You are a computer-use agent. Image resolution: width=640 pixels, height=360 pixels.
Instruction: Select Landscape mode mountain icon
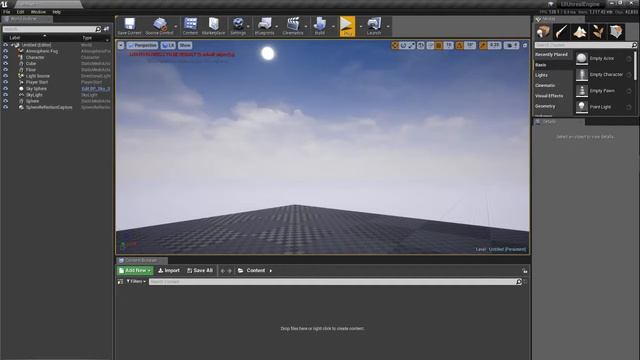580,31
